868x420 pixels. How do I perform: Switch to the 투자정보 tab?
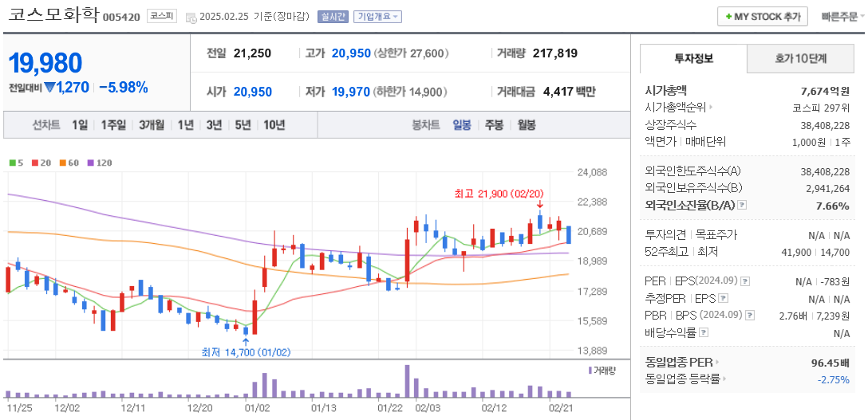pyautogui.click(x=693, y=59)
